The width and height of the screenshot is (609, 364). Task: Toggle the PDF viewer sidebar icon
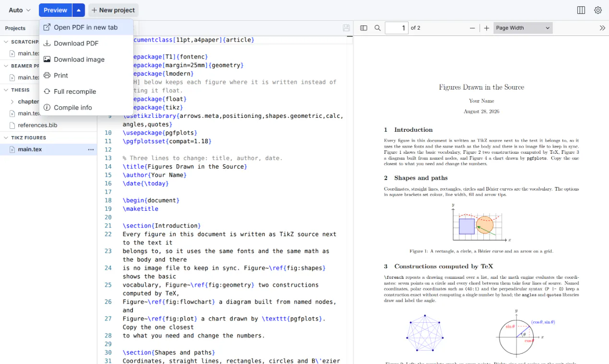pos(363,28)
